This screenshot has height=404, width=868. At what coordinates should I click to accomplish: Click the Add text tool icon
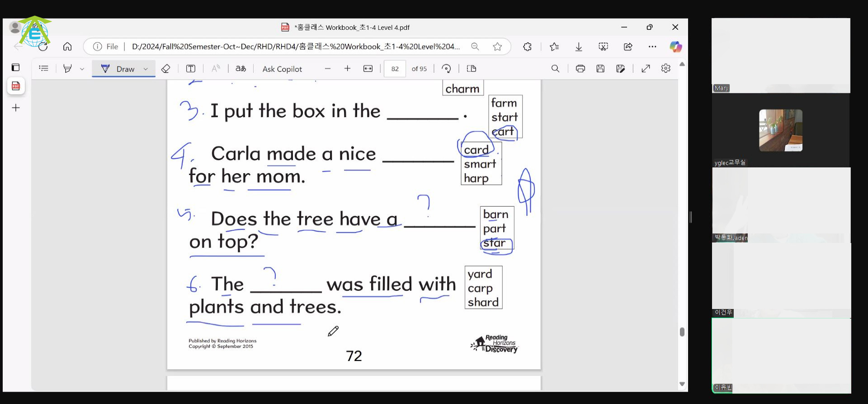coord(191,68)
